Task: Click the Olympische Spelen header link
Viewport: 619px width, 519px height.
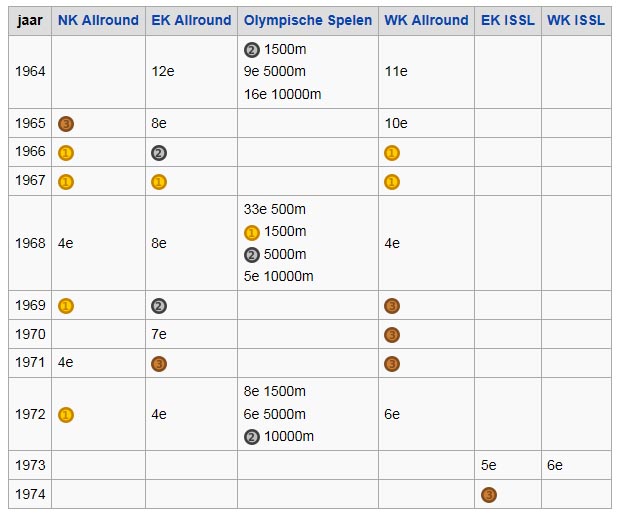Action: [308, 20]
